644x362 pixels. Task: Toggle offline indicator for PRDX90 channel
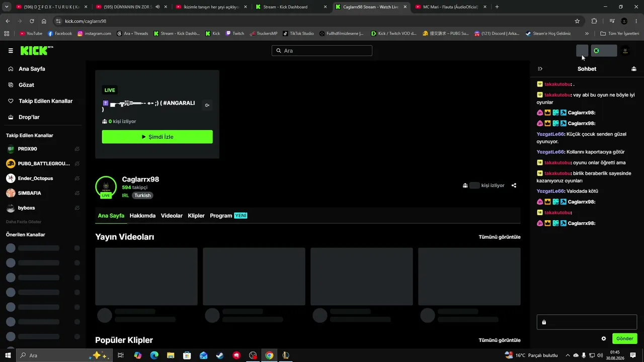tap(77, 149)
